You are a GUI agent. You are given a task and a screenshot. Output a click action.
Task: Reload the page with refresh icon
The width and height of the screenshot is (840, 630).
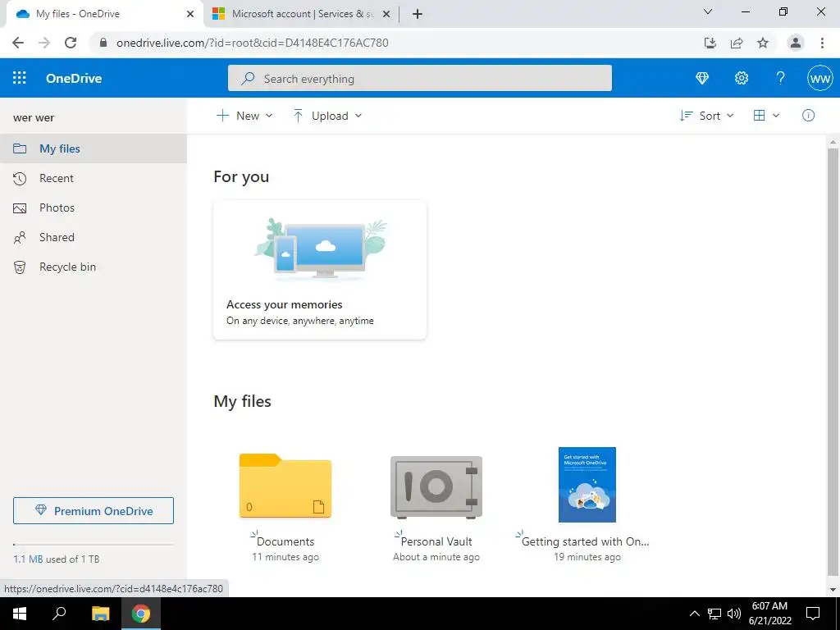click(x=71, y=43)
